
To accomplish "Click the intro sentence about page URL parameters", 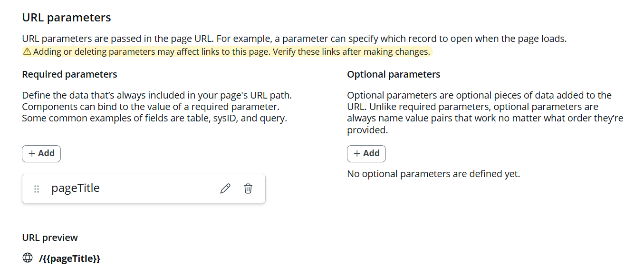I will point(294,39).
